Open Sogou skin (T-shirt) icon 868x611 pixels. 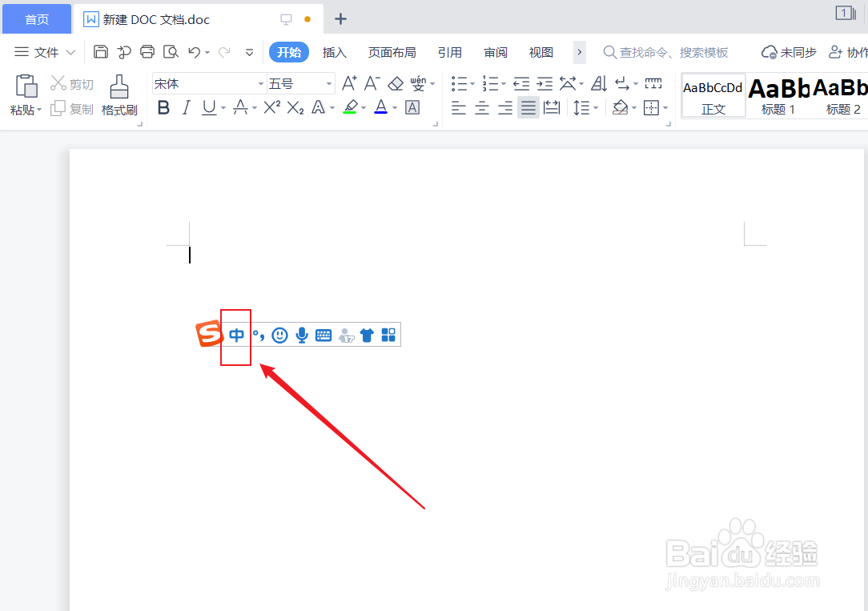click(x=367, y=335)
